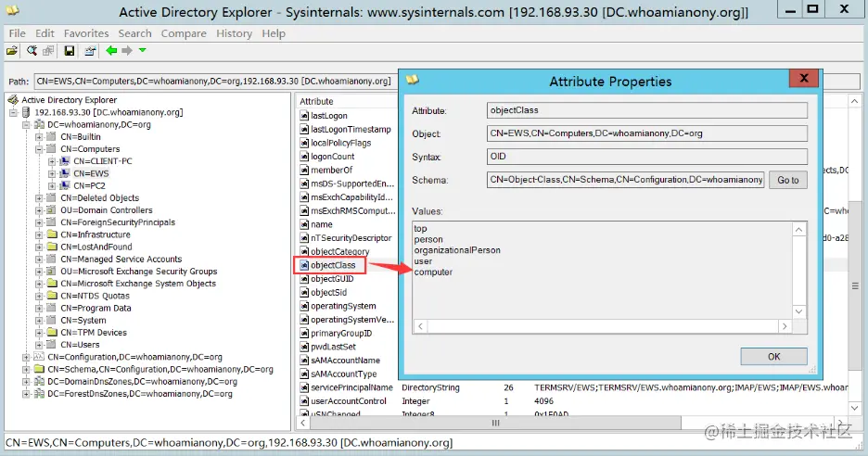Click the grayed compare snapshots icon
The image size is (868, 456).
pyautogui.click(x=49, y=51)
